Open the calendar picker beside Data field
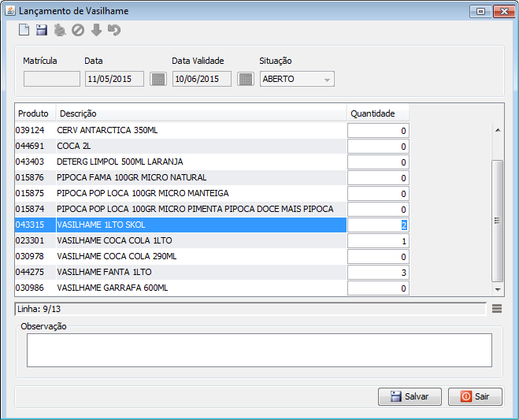Screen dimensions: 519x420 (158, 79)
